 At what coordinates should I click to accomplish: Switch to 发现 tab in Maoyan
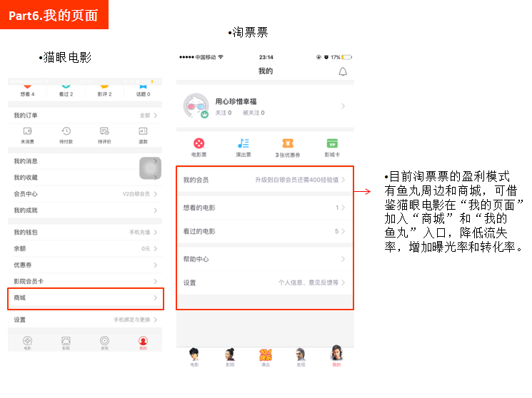click(x=104, y=342)
